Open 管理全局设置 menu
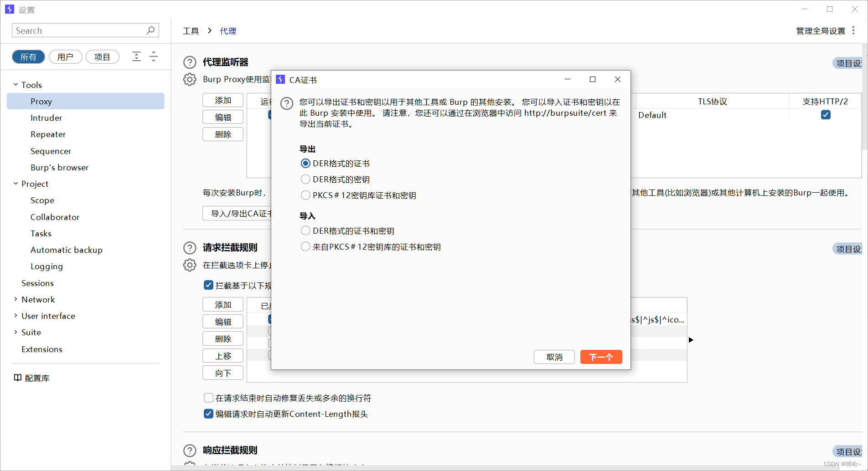Screen dimensions: 868x471 pos(821,31)
